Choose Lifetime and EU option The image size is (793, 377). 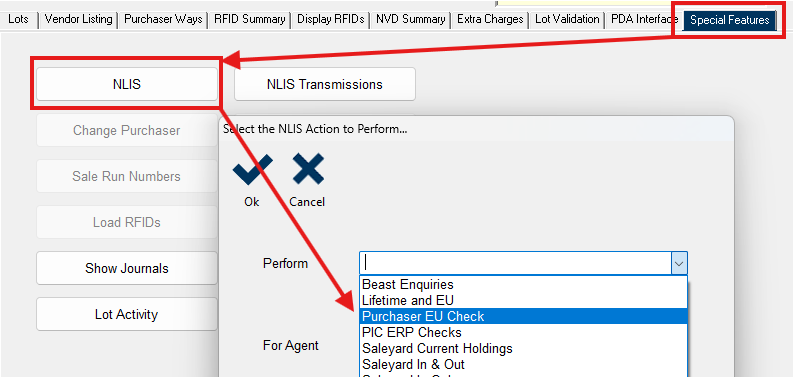pos(523,301)
